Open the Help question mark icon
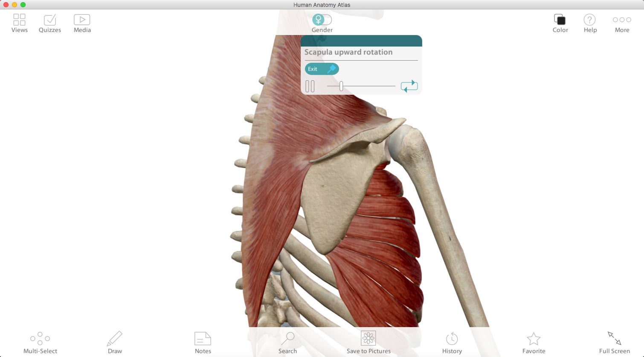Screen dimensions: 644x357 pyautogui.click(x=590, y=20)
